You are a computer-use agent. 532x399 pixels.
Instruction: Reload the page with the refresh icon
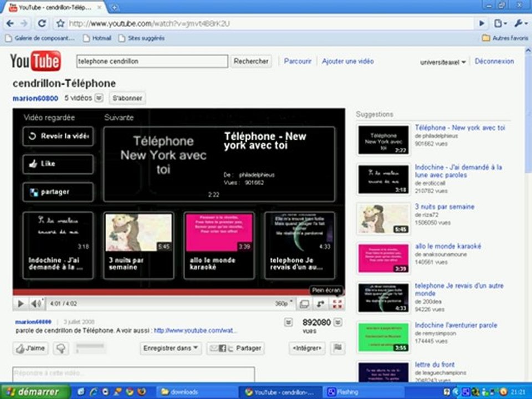click(42, 23)
